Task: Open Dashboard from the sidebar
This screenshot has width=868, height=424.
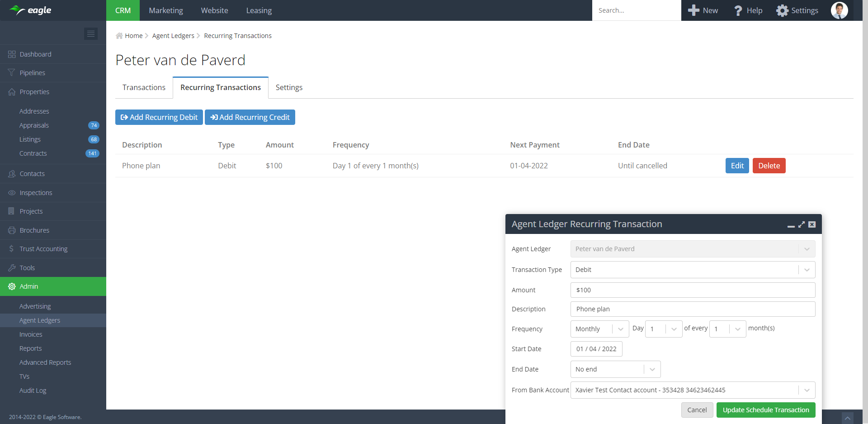Action: pyautogui.click(x=35, y=54)
